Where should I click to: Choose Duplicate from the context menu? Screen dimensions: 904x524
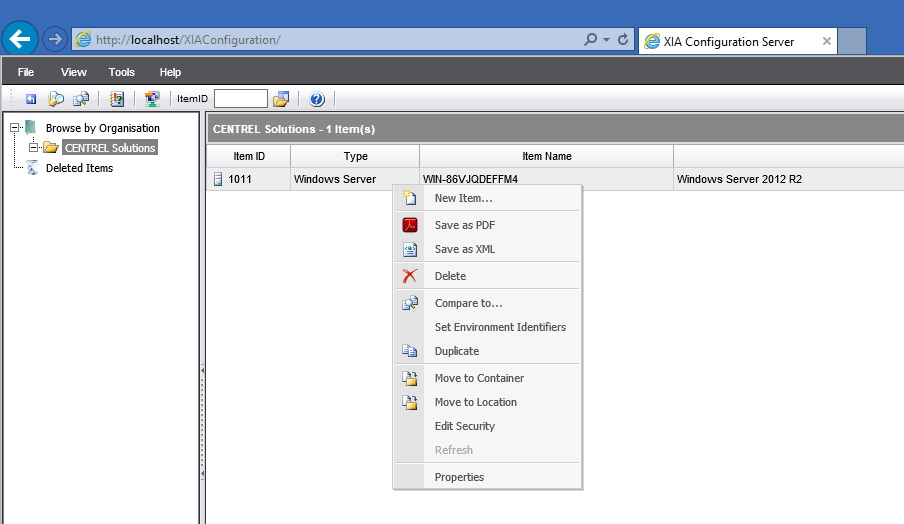pos(487,351)
